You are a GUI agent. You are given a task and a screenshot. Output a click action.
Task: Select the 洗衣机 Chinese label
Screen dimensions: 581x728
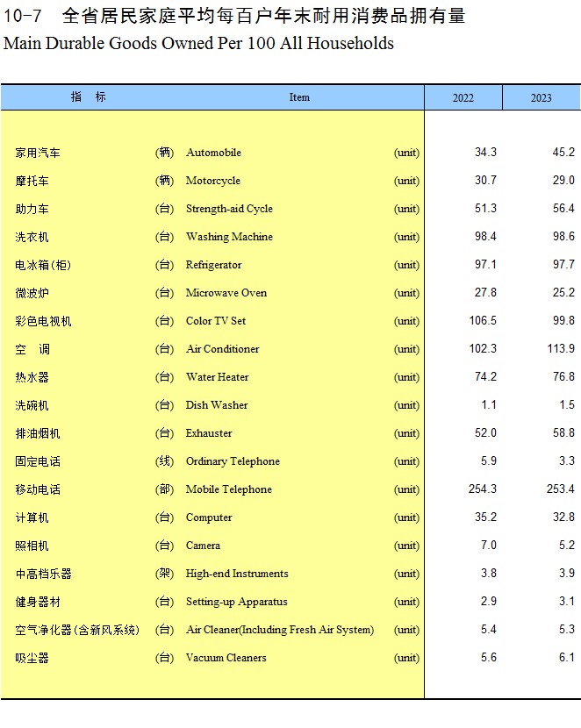coord(32,237)
